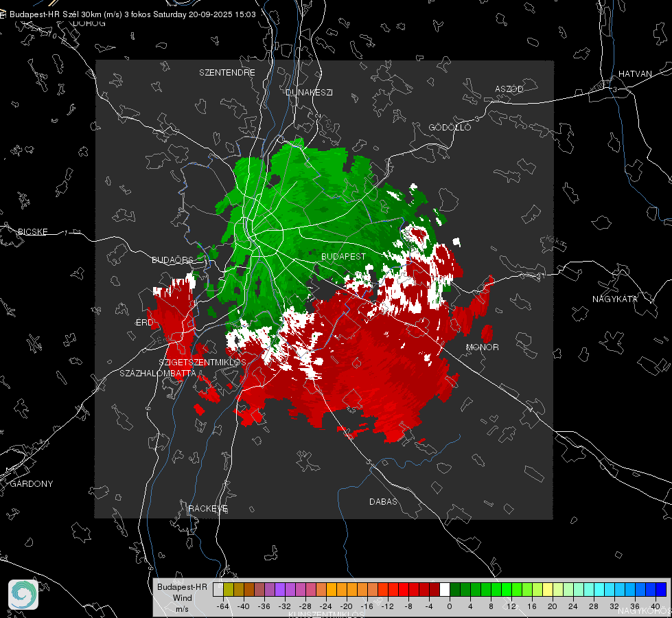Select the 'Wind' text in the legend
The image size is (672, 618).
pos(182,598)
